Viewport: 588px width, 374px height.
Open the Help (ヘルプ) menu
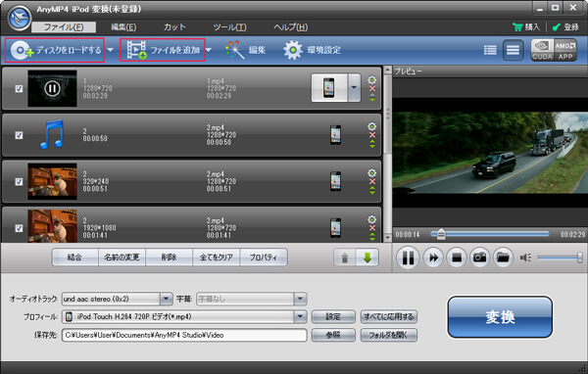coord(291,27)
